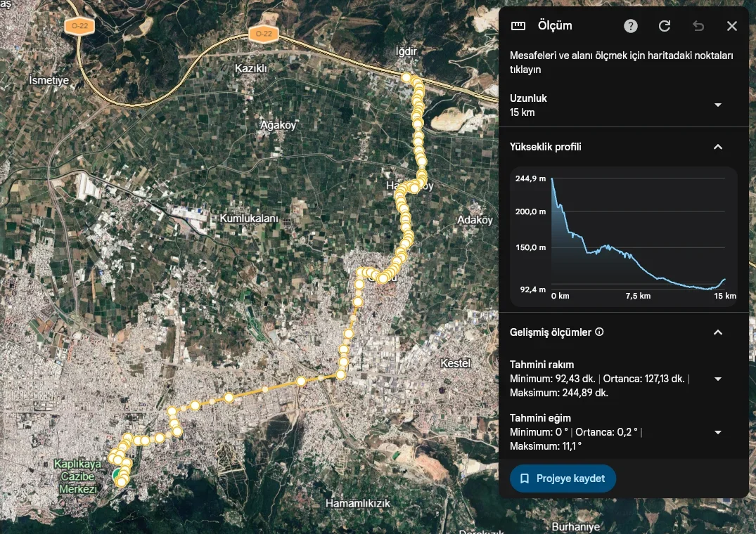This screenshot has height=534, width=756.
Task: Click the Maksimum: 11,1 ° slope value
Action: (x=546, y=446)
